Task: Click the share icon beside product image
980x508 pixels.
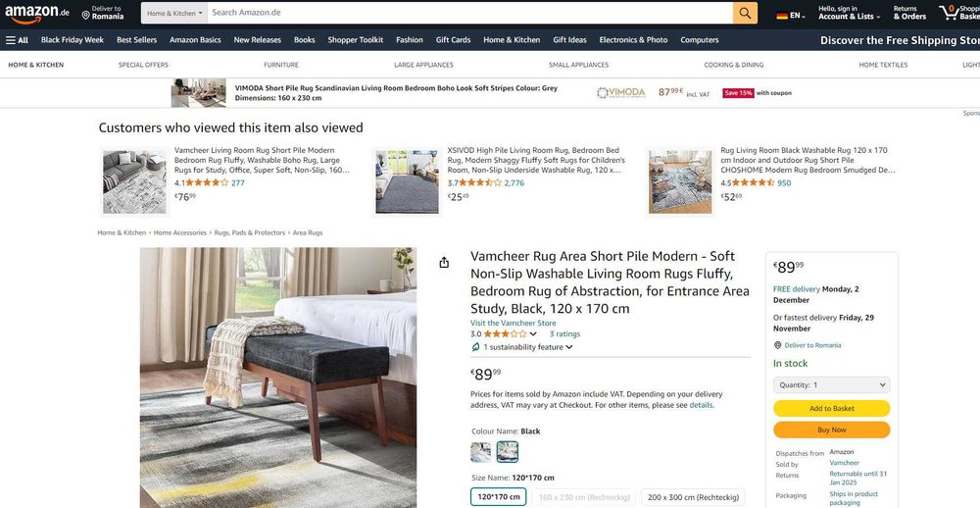Action: tap(444, 263)
